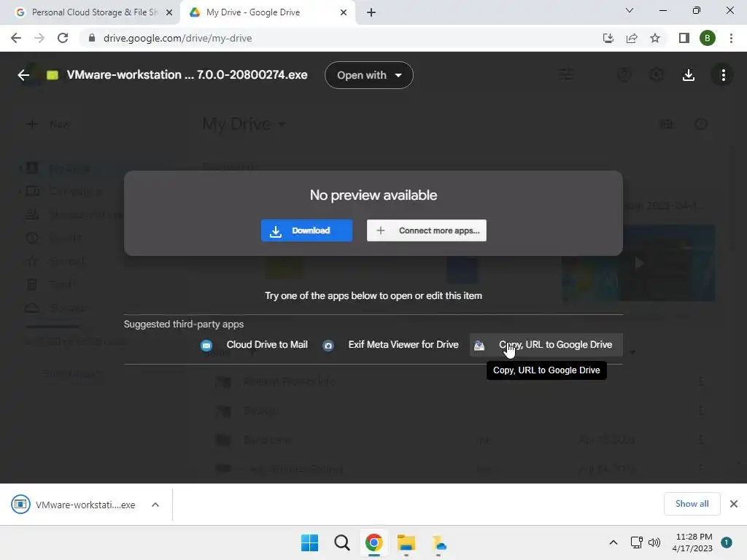Click Chrome icon in the taskbar
Viewport: 747px width, 560px height.
374,542
